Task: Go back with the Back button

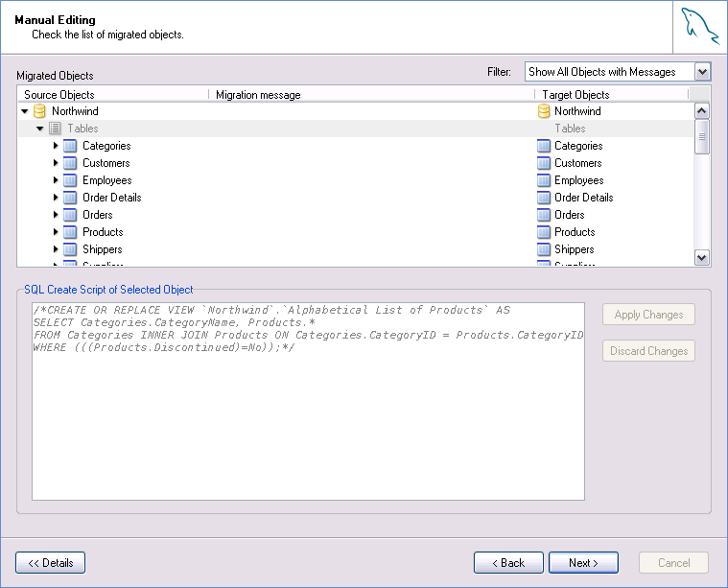Action: coord(508,563)
